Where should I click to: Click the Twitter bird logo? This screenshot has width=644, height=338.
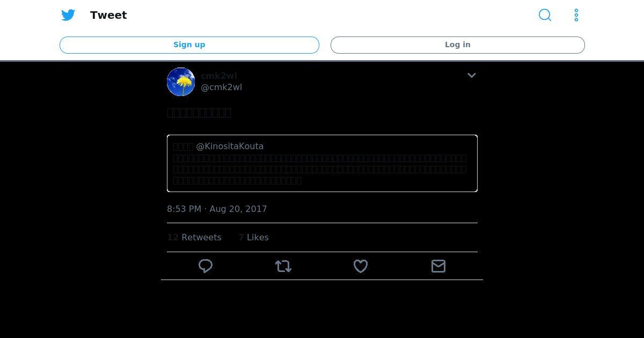pyautogui.click(x=68, y=15)
